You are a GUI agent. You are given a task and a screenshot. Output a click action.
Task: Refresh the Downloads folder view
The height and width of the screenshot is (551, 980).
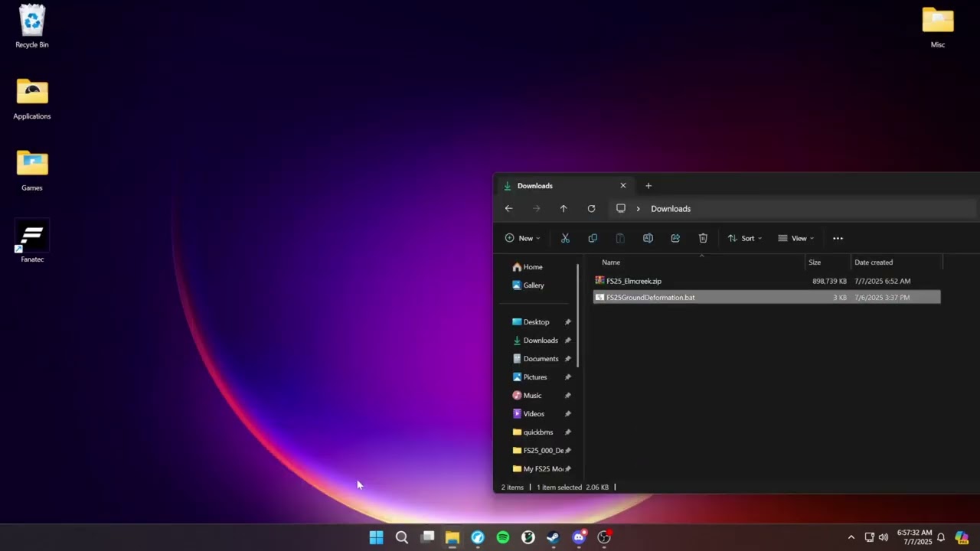(x=591, y=208)
